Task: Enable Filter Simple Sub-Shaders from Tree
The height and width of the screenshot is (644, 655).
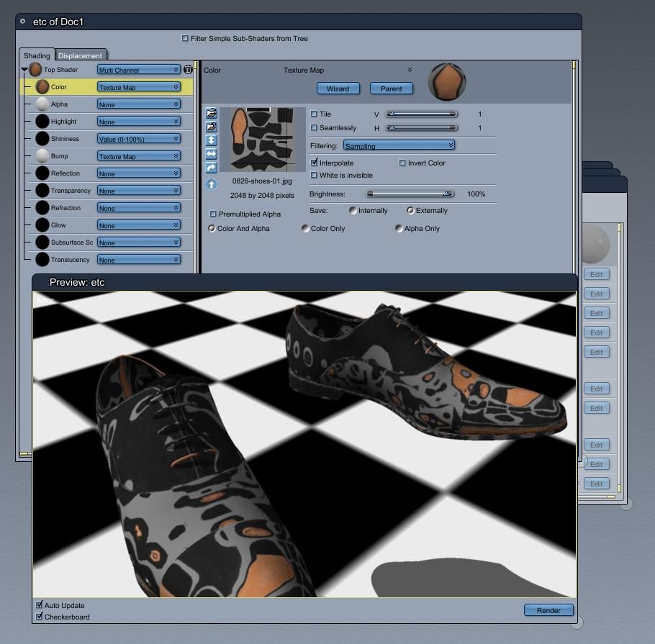Action: [x=185, y=38]
